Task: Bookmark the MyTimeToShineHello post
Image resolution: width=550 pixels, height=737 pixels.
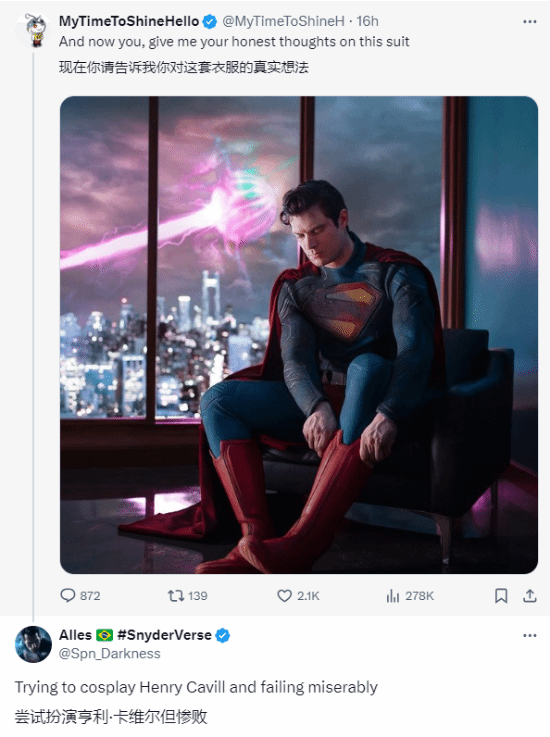Action: pos(501,596)
